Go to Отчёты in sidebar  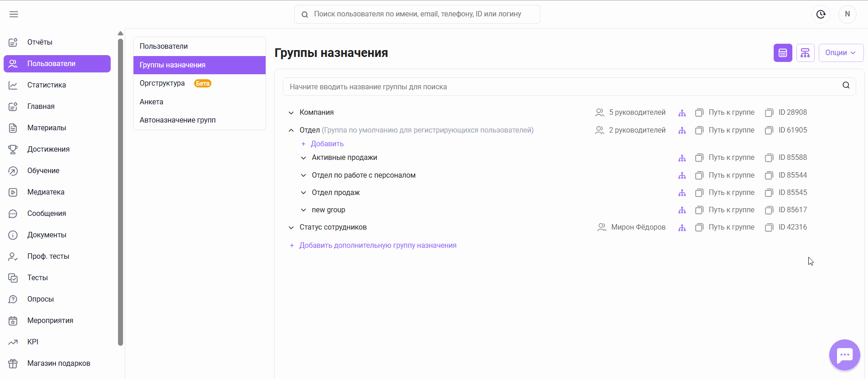click(x=57, y=42)
